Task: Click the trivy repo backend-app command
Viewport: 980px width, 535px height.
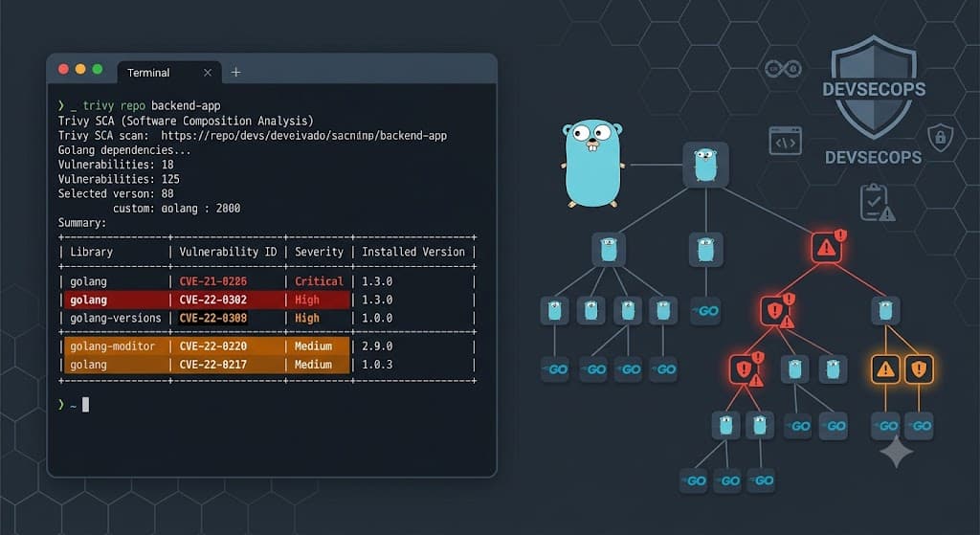Action: [x=151, y=105]
